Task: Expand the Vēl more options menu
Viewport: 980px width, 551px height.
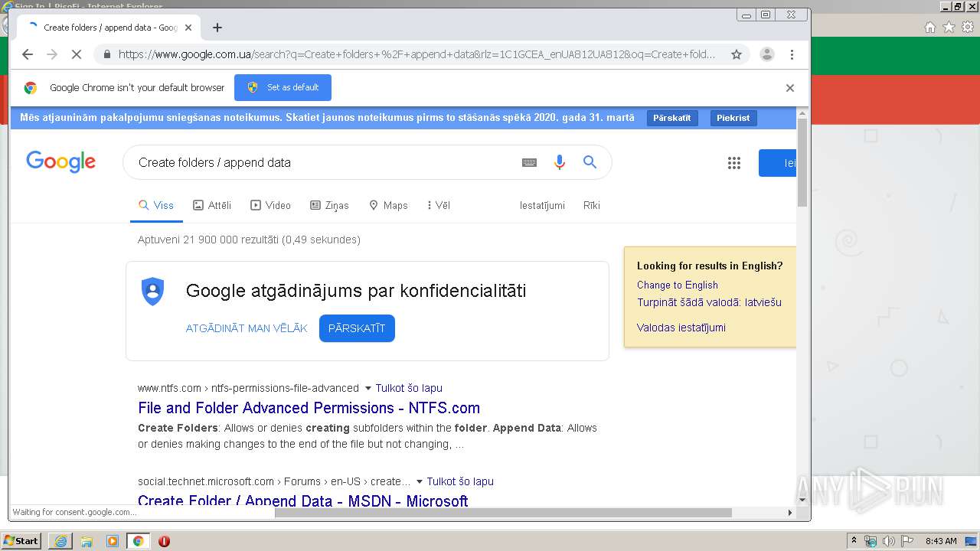Action: [439, 205]
